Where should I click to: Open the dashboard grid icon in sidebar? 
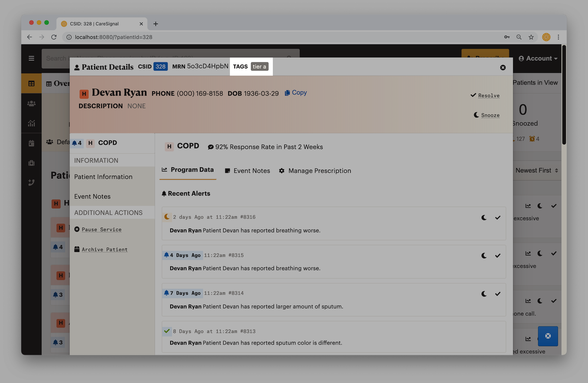[x=31, y=84]
